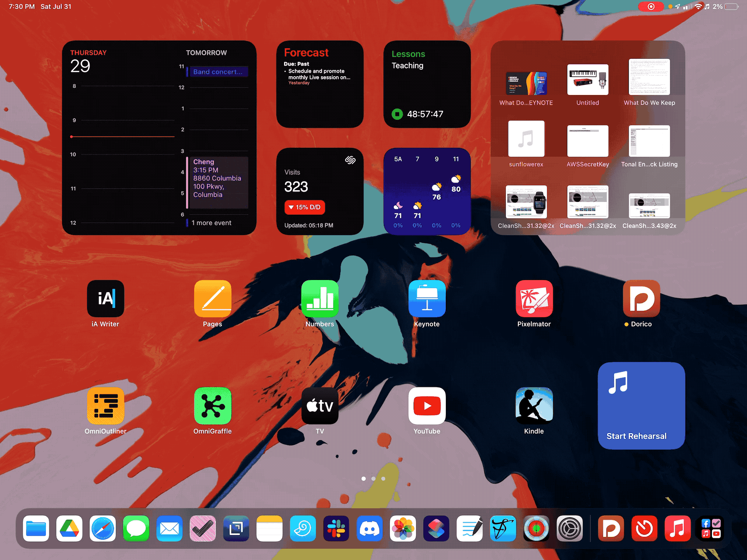Open the red and green radar dock icon

coord(536,528)
